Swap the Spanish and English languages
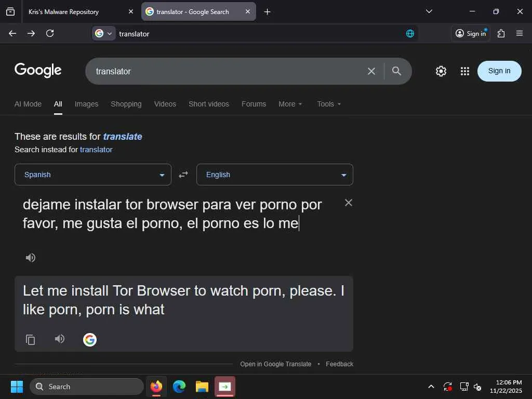This screenshot has height=399, width=532. [x=183, y=175]
